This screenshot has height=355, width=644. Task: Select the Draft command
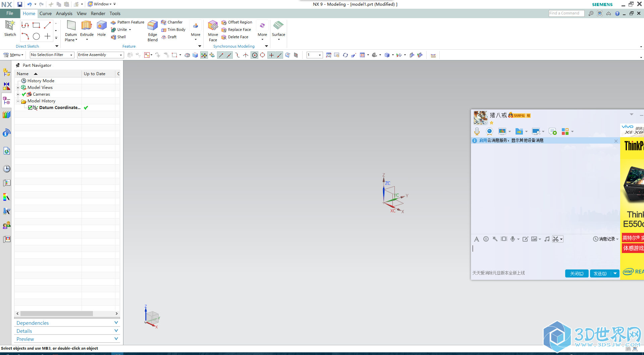169,37
